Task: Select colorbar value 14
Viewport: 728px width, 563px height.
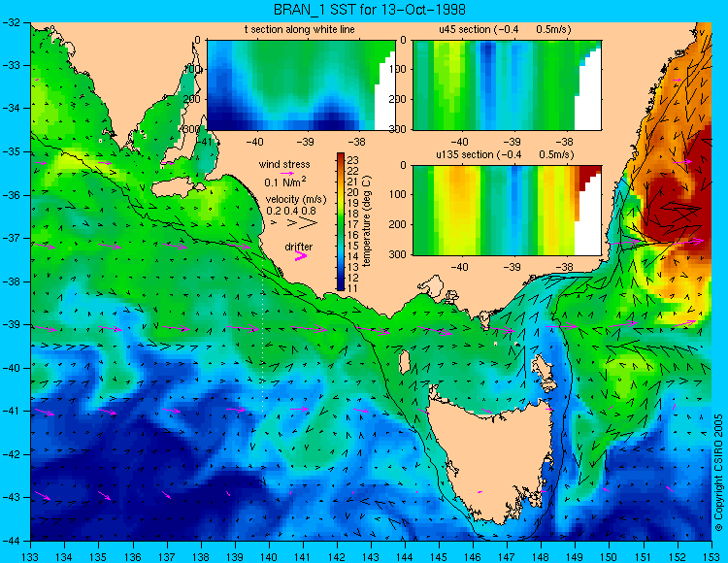Action: pyautogui.click(x=353, y=256)
